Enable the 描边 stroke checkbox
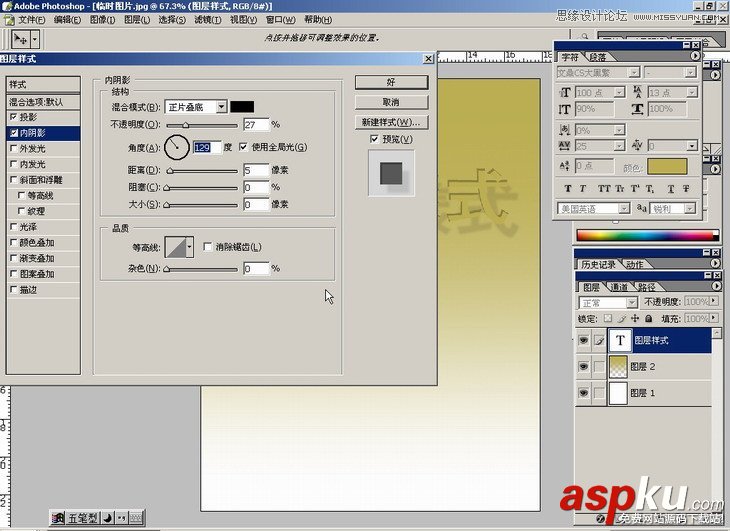The image size is (730, 531). tap(14, 289)
